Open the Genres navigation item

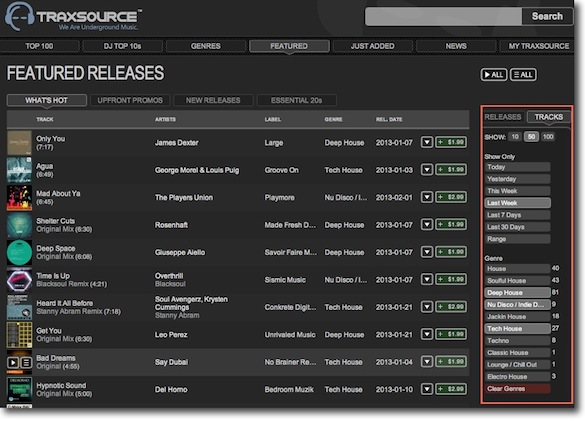coord(206,46)
